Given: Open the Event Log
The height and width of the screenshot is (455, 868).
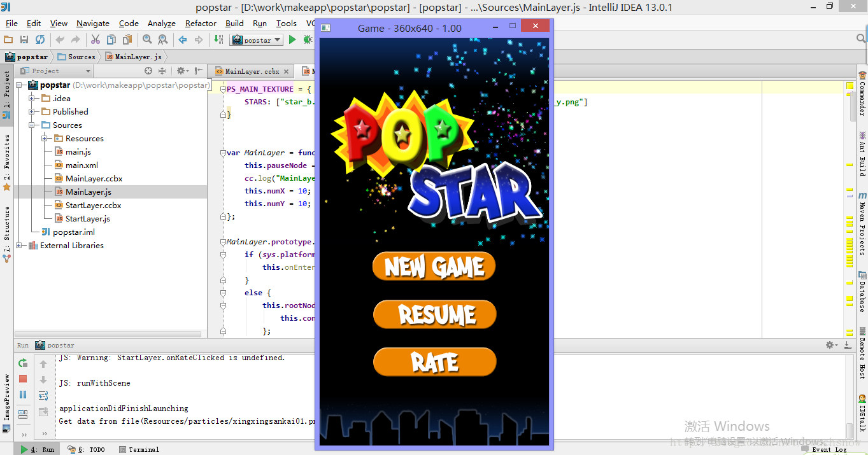Looking at the screenshot, I should (x=825, y=449).
